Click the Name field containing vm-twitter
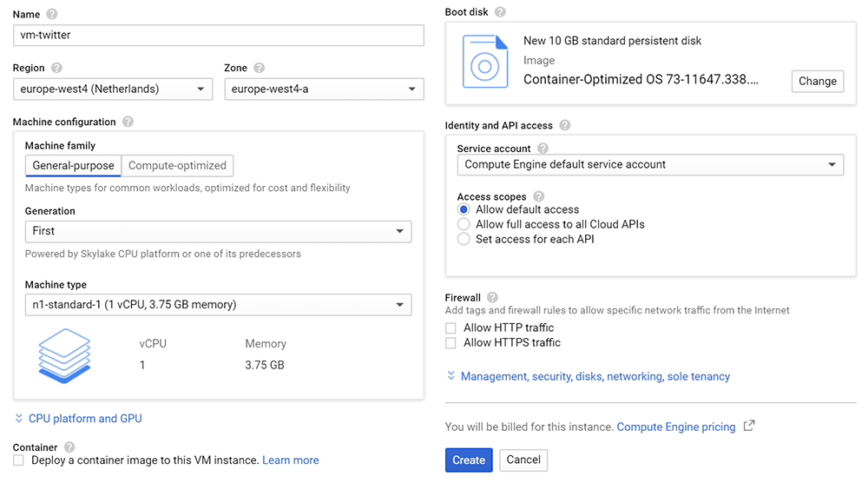This screenshot has width=868, height=483. pos(219,36)
